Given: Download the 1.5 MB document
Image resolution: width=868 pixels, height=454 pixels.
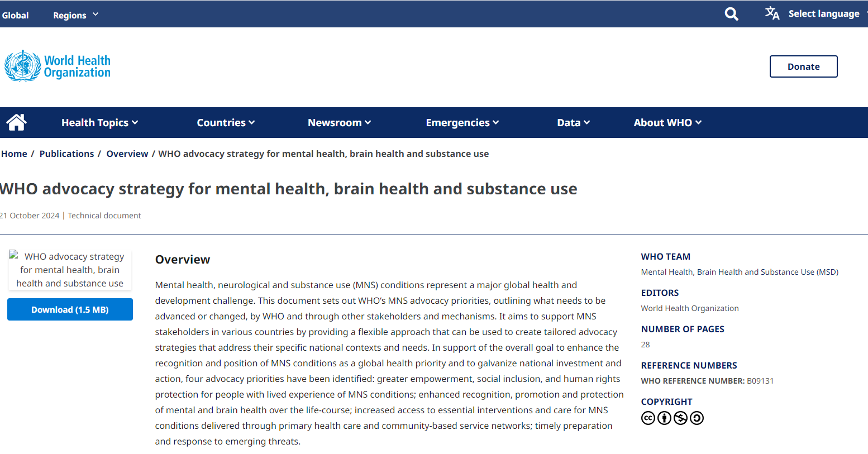Looking at the screenshot, I should pyautogui.click(x=70, y=309).
